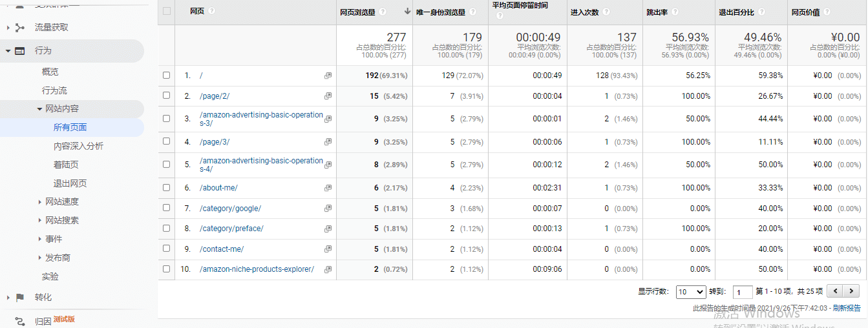Click the 行为 behavior section icon
Viewport: 868px width, 328px height.
(20, 50)
